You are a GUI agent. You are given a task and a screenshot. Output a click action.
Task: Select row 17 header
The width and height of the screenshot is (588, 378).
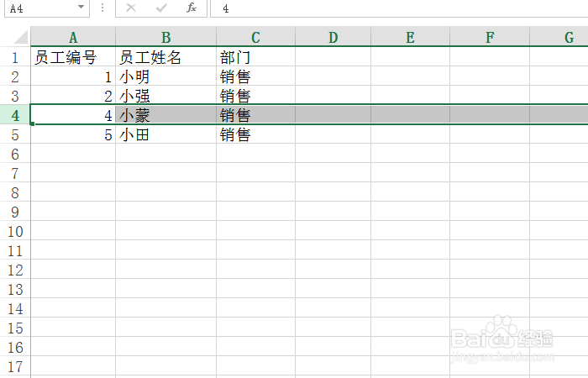[x=15, y=367]
